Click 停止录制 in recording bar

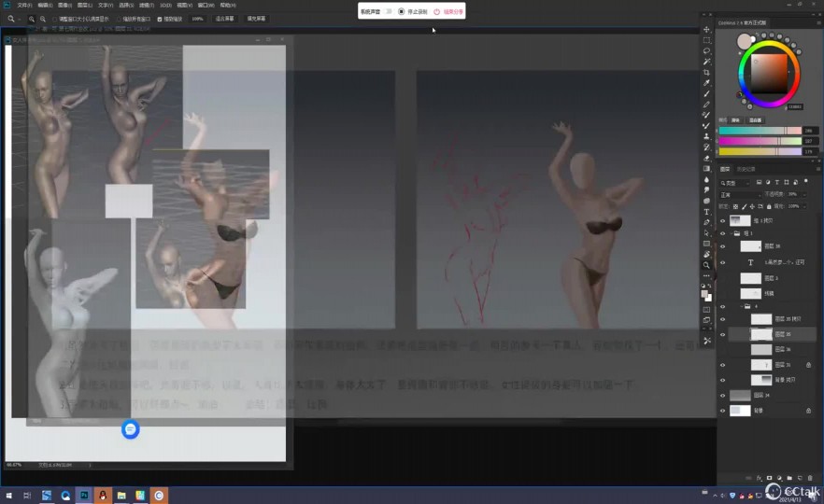pos(413,11)
